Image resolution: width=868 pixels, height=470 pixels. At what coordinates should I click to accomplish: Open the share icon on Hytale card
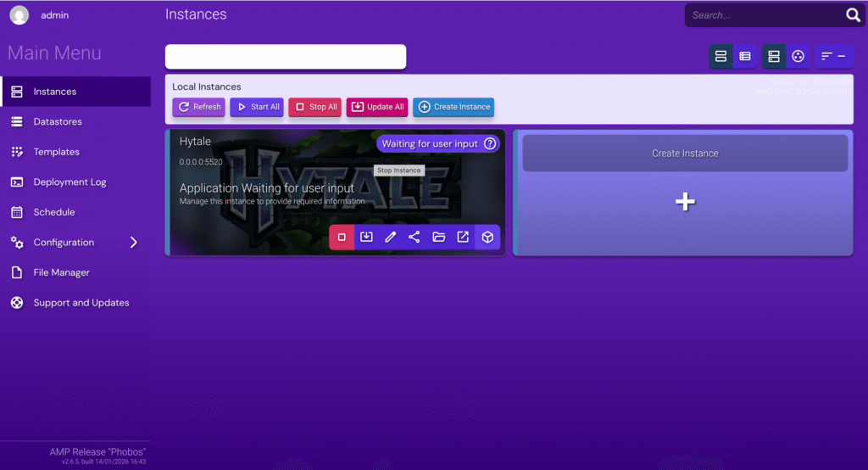pos(414,238)
